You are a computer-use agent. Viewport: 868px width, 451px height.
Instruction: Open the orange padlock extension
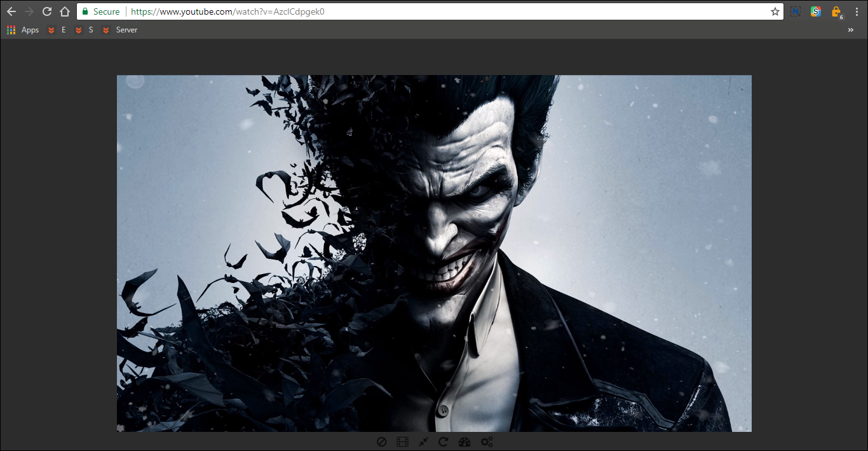click(836, 11)
